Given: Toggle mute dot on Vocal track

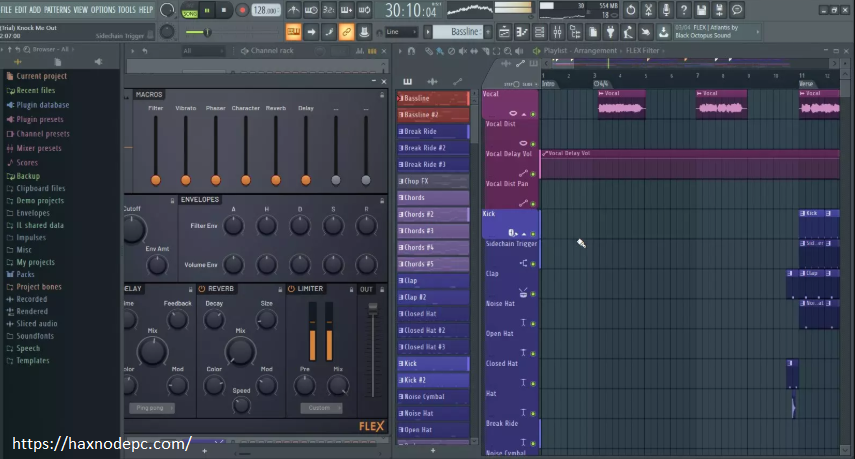Looking at the screenshot, I should tap(533, 114).
